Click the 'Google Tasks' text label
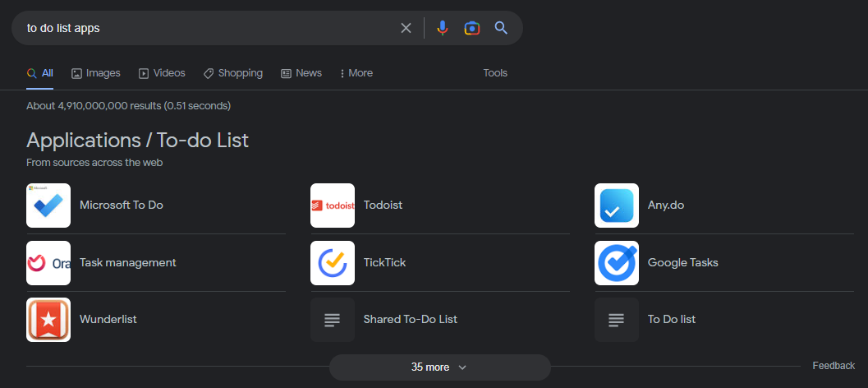Viewport: 868px width, 388px height. tap(683, 263)
